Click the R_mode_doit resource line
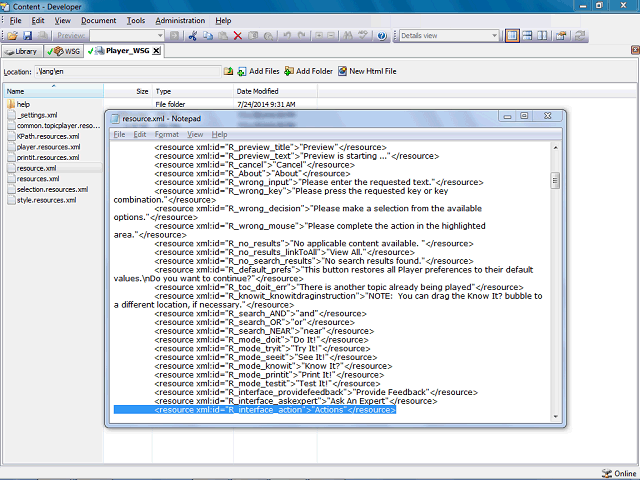Viewport: 640px width, 480px height. point(261,340)
